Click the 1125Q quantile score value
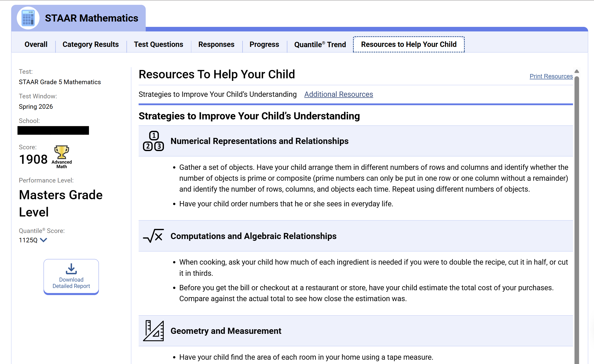594x364 pixels. click(28, 240)
